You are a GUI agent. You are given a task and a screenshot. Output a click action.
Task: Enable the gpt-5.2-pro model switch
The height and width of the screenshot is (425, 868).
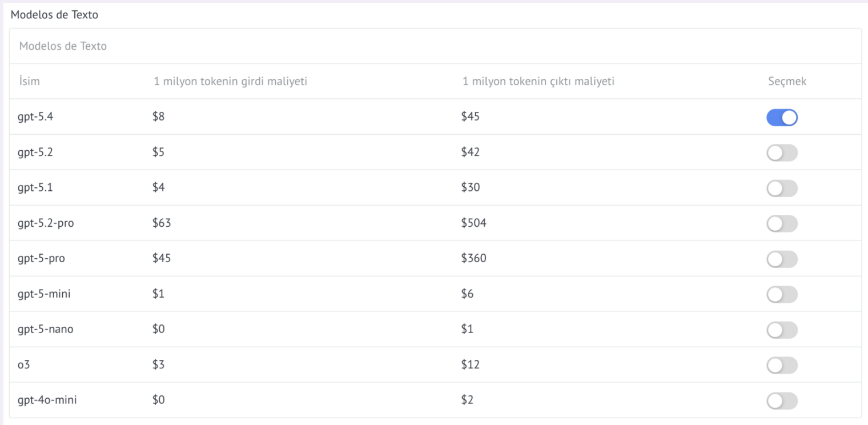(x=782, y=224)
